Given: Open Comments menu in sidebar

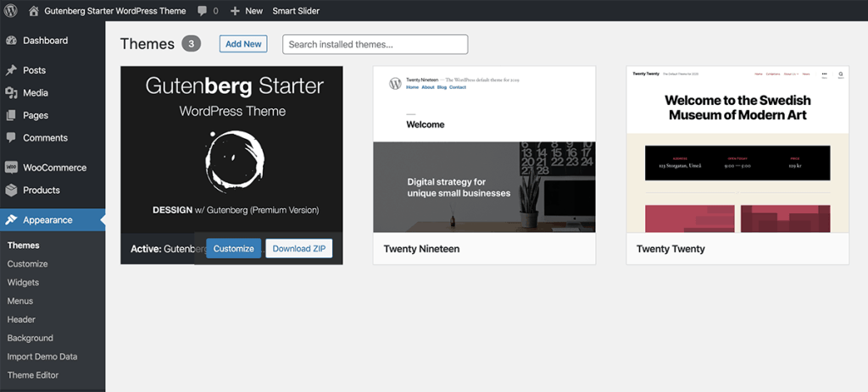Looking at the screenshot, I should click(x=46, y=138).
